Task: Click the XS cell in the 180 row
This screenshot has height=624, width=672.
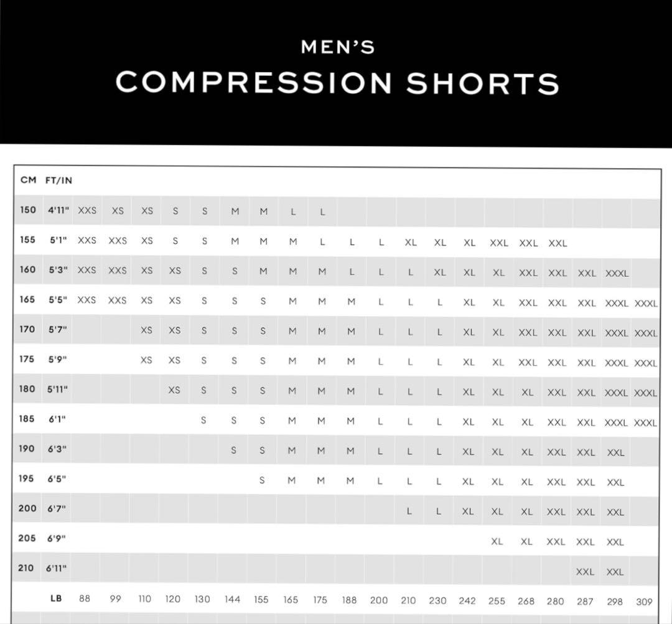Action: point(174,390)
